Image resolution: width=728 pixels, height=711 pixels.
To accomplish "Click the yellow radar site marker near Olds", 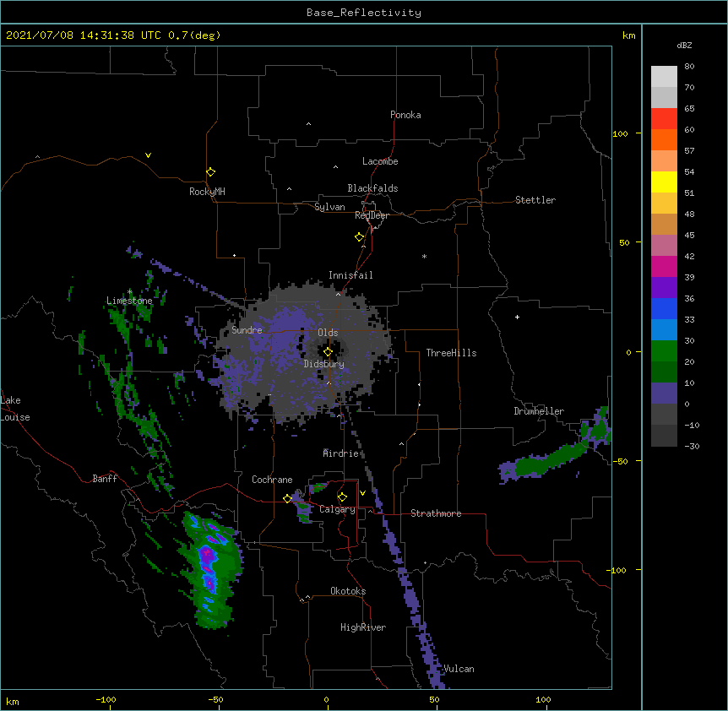I will pos(328,352).
